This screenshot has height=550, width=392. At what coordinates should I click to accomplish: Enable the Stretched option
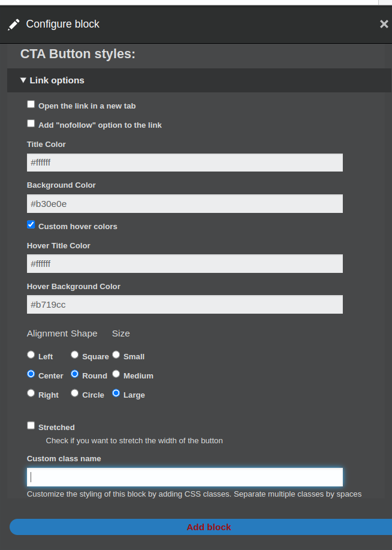coord(31,425)
